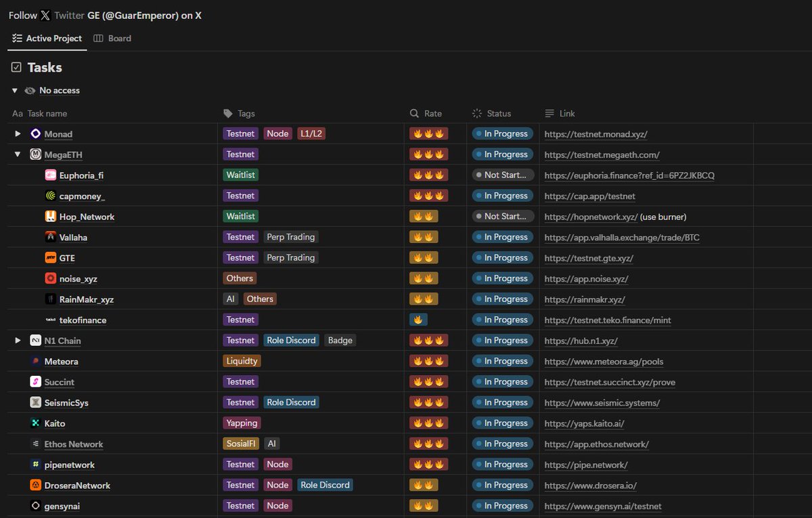This screenshot has height=518, width=812.
Task: Click the Euphoria_fi pink icon
Action: click(x=51, y=175)
